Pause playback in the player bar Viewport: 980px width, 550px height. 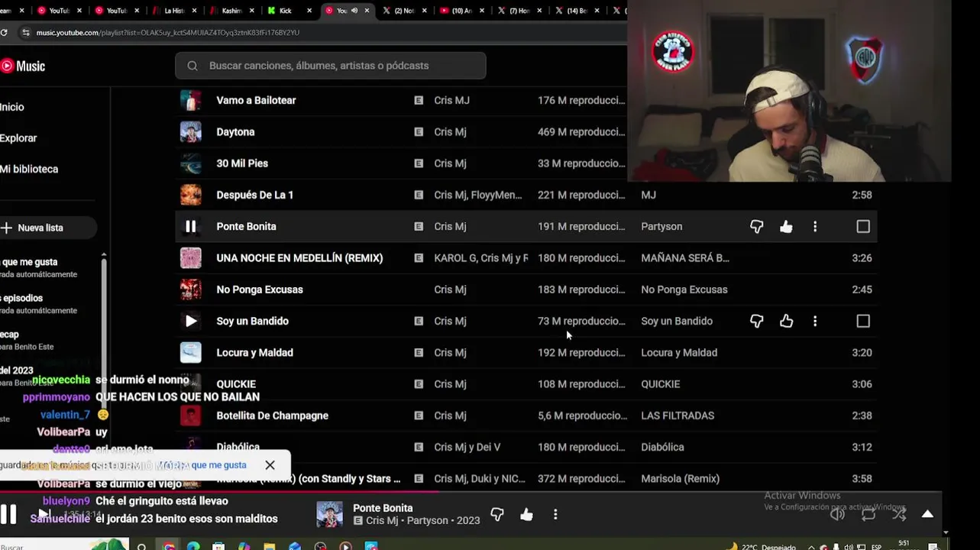click(x=8, y=514)
